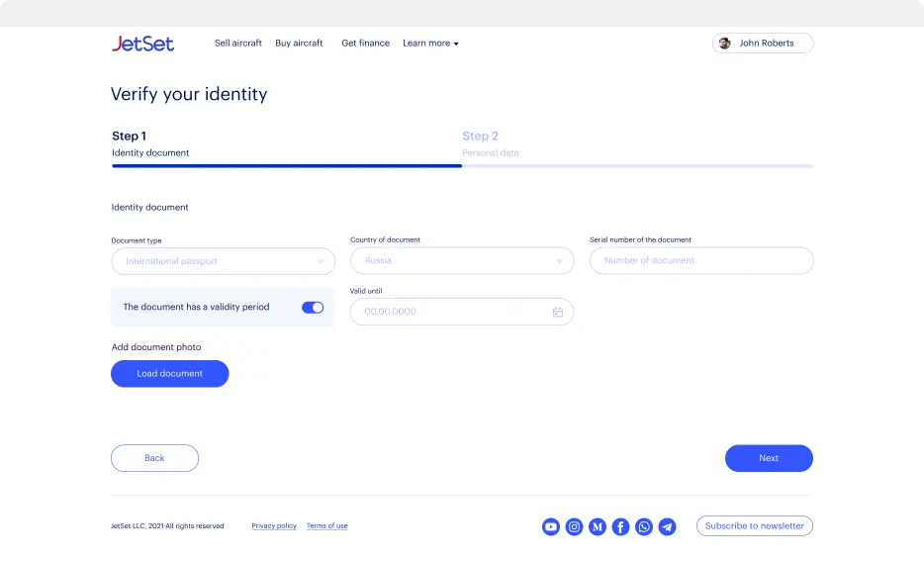Click the Telegram icon in footer
This screenshot has width=924, height=561.
point(668,526)
